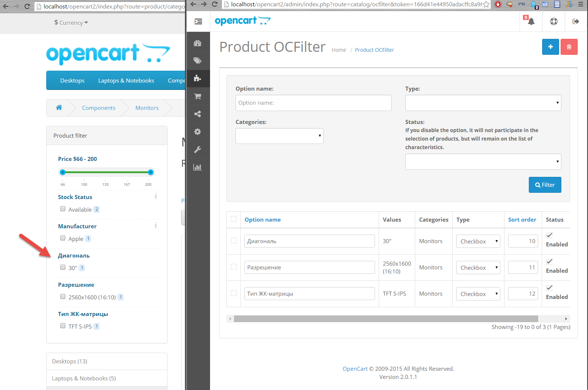Collapse the admin sidebar with the menu toggle icon
The height and width of the screenshot is (390, 588).
click(198, 21)
